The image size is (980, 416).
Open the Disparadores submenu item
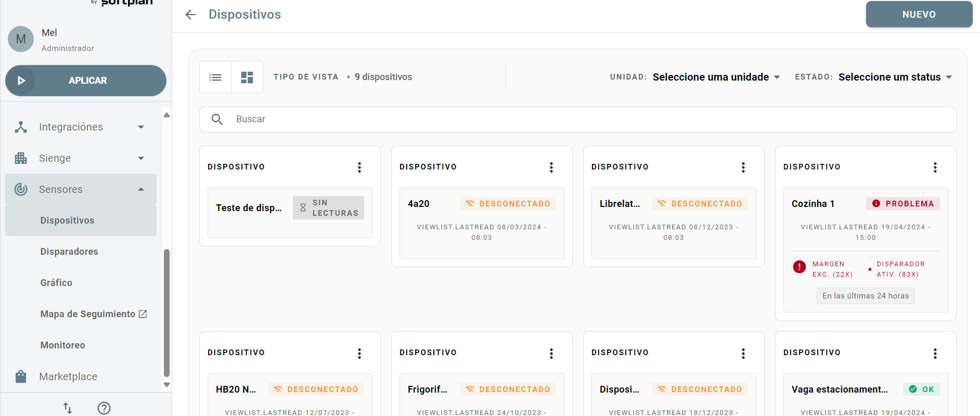[x=69, y=252]
